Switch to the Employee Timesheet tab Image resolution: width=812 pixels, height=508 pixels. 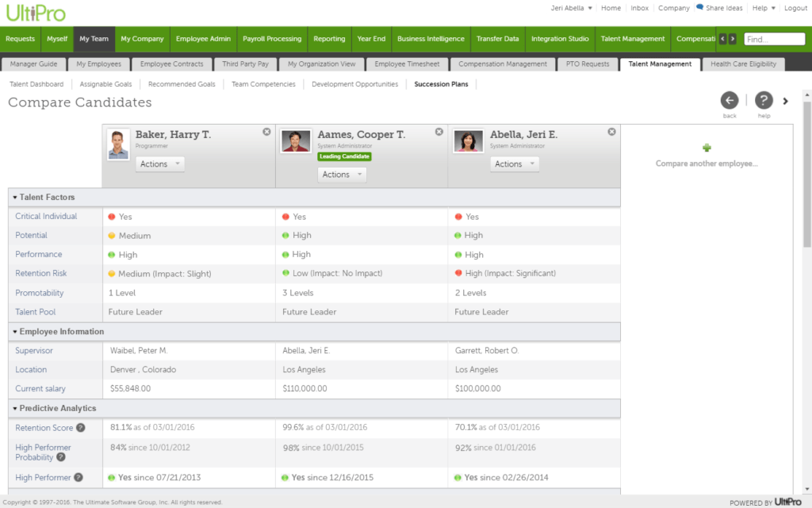pyautogui.click(x=407, y=64)
